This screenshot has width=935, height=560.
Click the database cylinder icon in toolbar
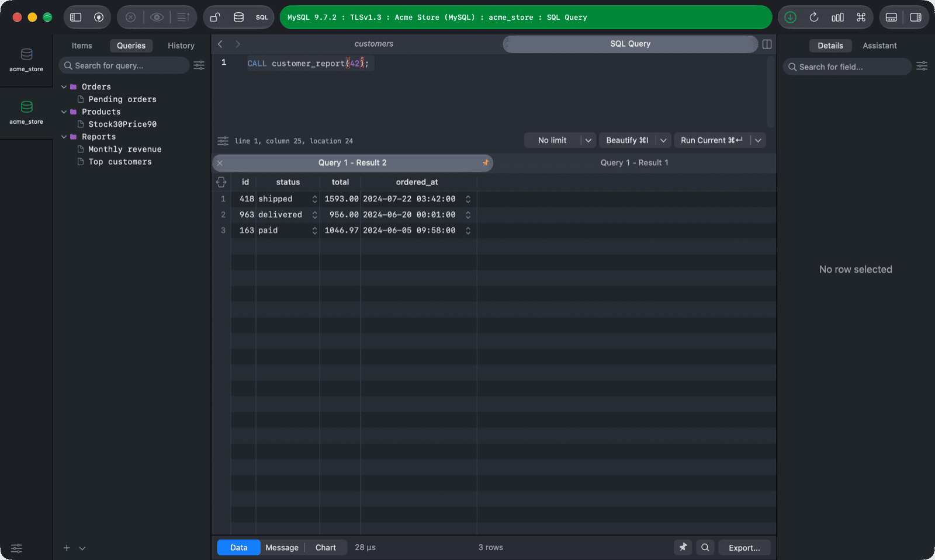tap(238, 18)
